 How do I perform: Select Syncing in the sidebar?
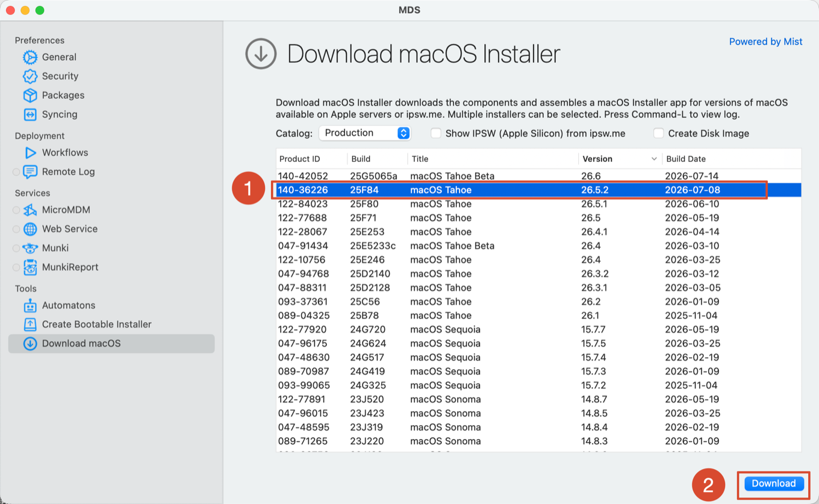[x=60, y=114]
